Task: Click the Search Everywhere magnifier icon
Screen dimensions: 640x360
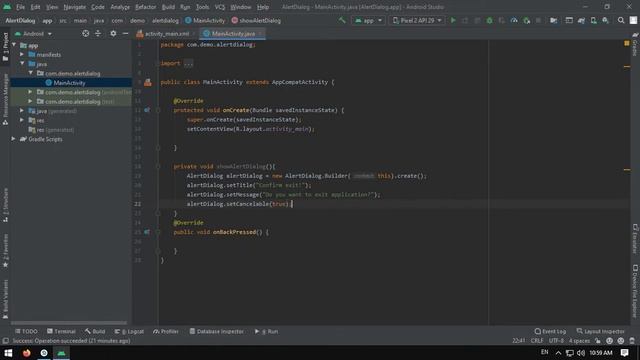Action: 621,20
